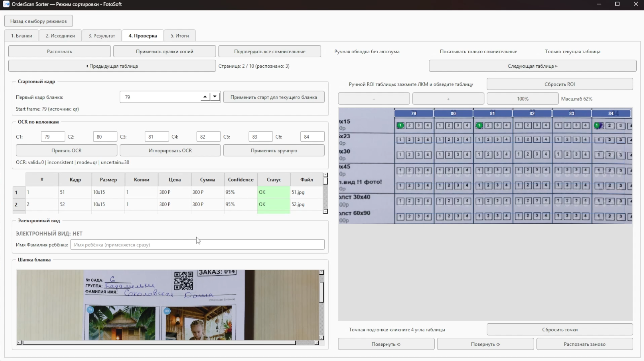
Task: Open the '3. Результат' tab
Action: click(102, 36)
